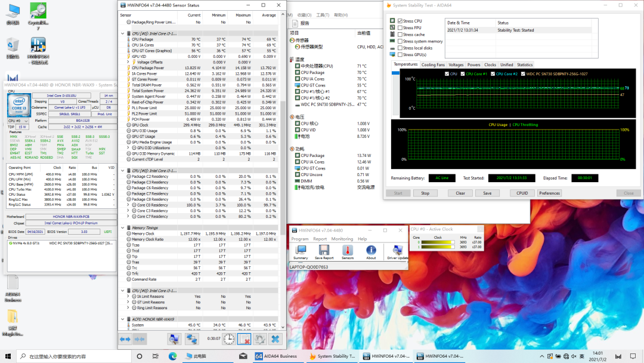The image size is (644, 363).
Task: Expand the GPU D3D Utilizations row
Action: coord(128,148)
